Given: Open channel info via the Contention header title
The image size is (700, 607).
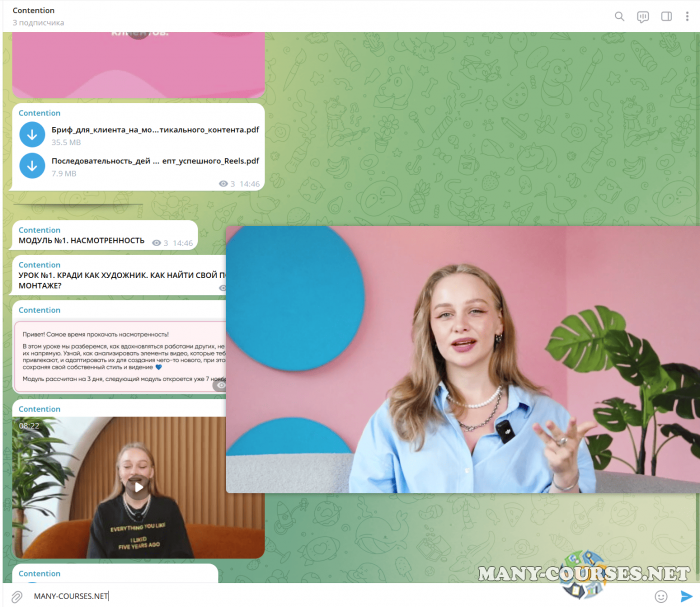Looking at the screenshot, I should tap(34, 10).
